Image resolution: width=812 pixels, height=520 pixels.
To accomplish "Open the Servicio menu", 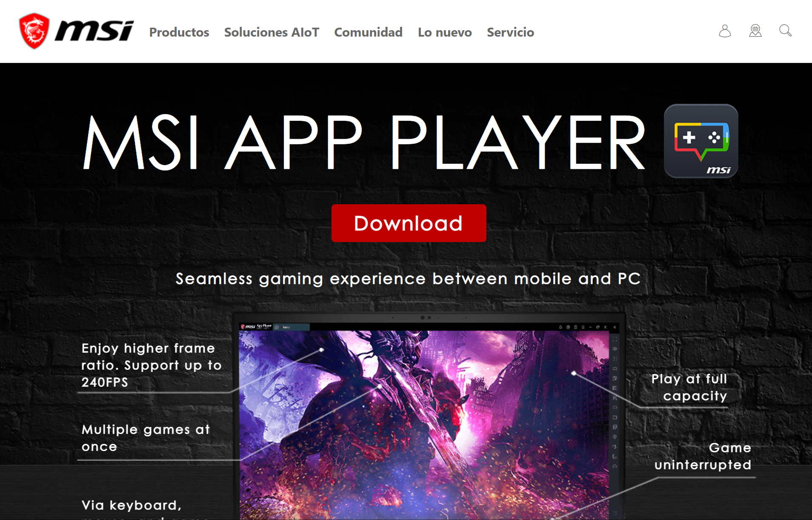I will [510, 32].
